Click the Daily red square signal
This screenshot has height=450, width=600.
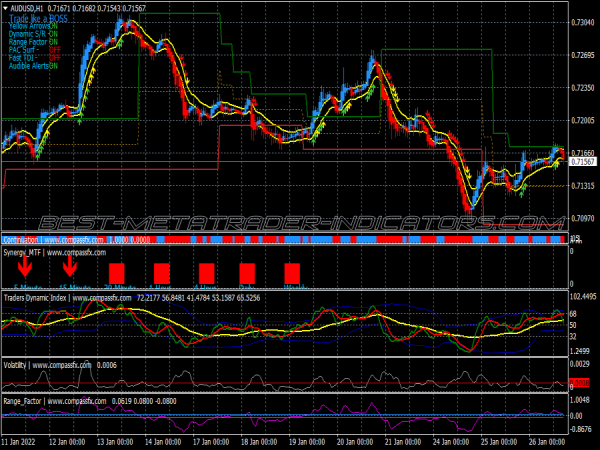click(248, 272)
